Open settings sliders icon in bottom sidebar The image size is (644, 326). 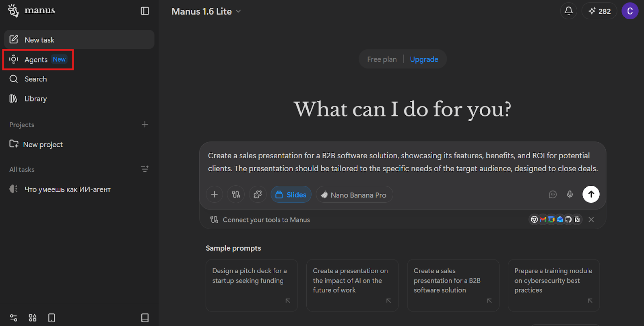point(13,318)
